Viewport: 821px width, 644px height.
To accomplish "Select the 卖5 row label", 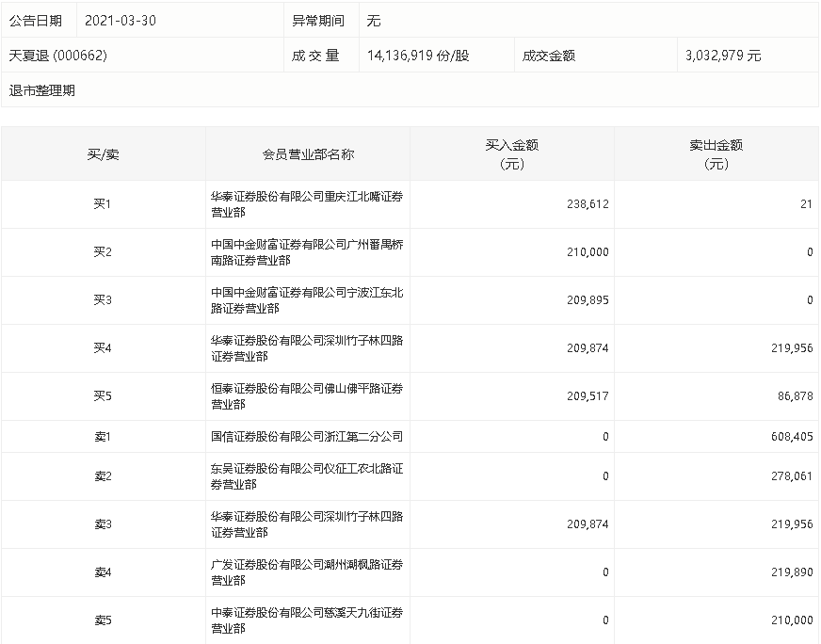I will coord(104,620).
